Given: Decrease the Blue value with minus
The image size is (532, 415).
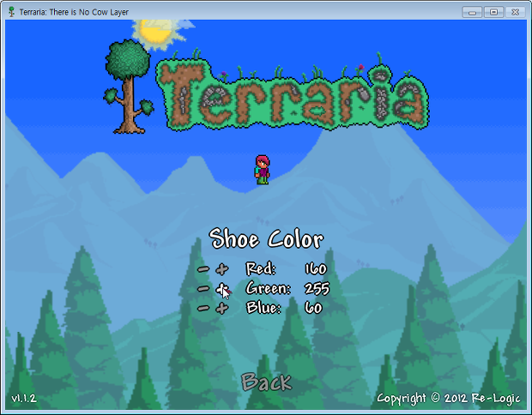Looking at the screenshot, I should 203,308.
